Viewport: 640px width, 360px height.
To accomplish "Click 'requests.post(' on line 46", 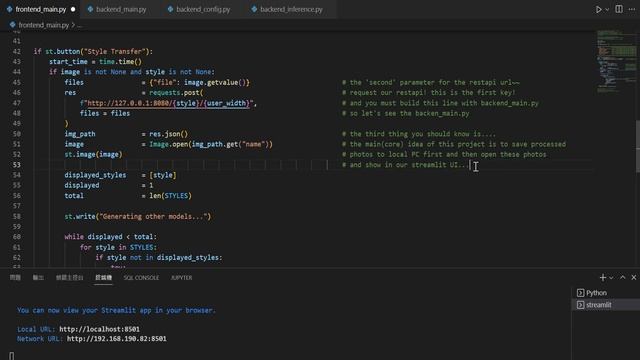I will tap(176, 93).
